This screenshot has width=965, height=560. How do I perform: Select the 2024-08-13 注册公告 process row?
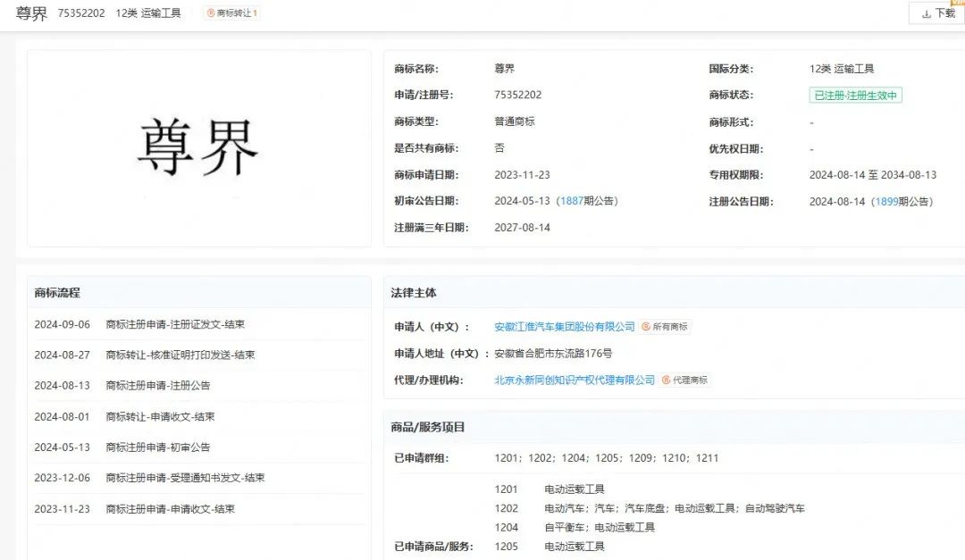pos(198,386)
